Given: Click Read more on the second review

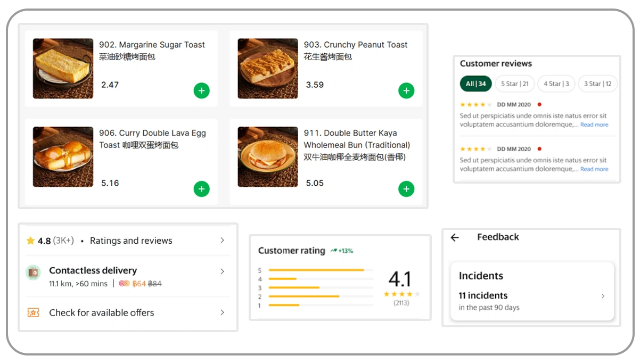Looking at the screenshot, I should 594,169.
